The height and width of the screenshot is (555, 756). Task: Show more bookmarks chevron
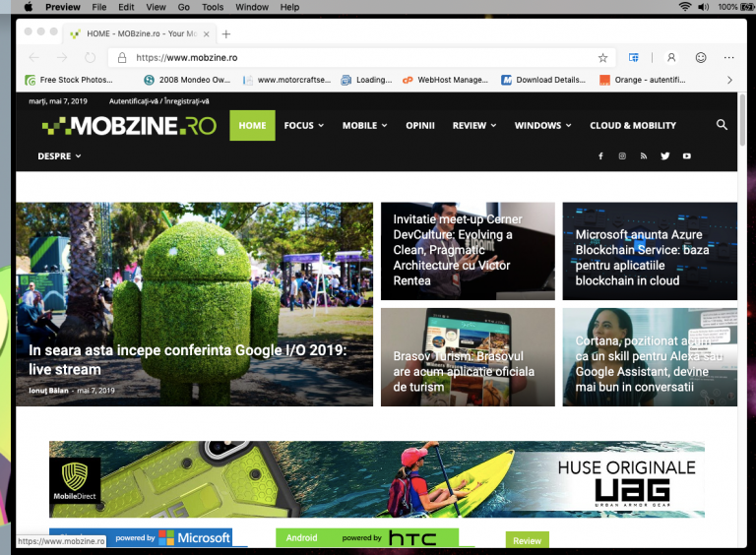tap(729, 80)
